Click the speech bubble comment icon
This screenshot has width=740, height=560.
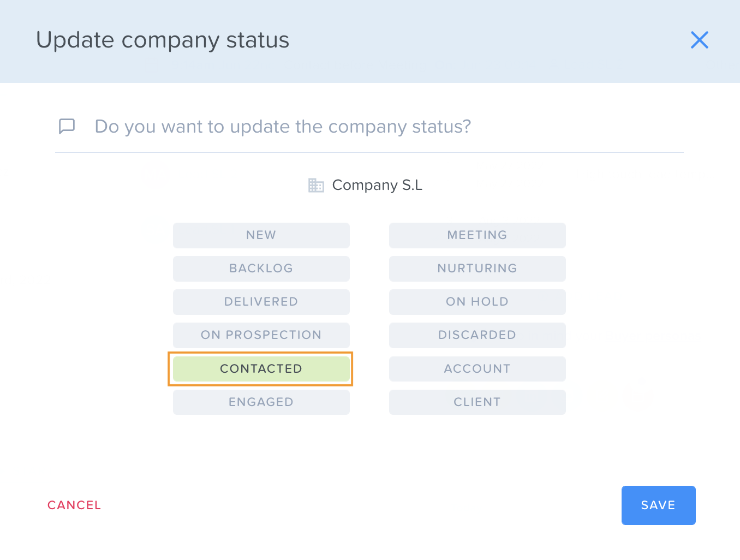click(x=67, y=126)
